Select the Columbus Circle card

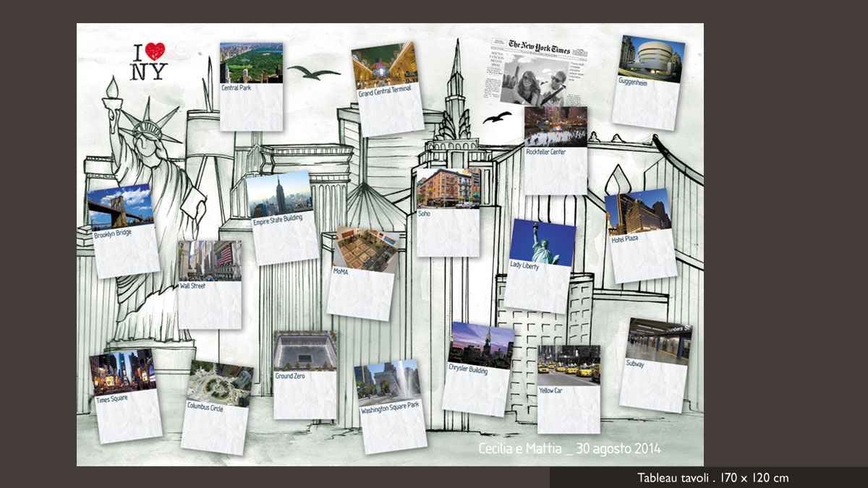pyautogui.click(x=216, y=408)
